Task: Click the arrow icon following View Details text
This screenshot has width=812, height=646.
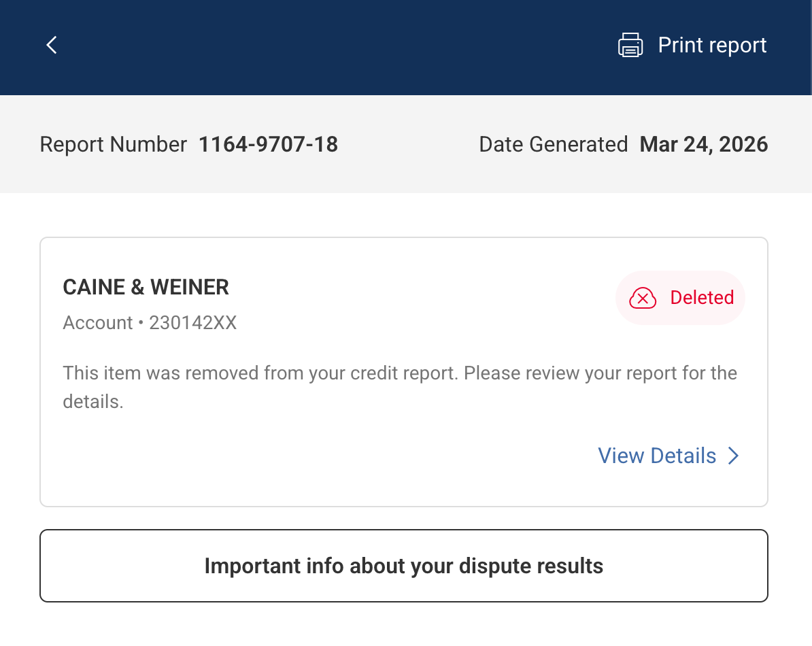Action: [x=733, y=456]
